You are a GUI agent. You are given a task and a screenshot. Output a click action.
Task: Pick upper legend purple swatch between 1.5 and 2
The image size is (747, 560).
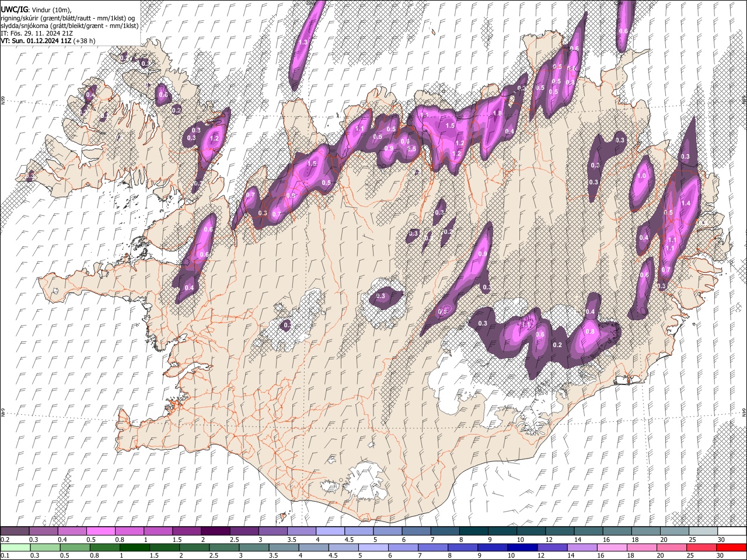(x=187, y=531)
